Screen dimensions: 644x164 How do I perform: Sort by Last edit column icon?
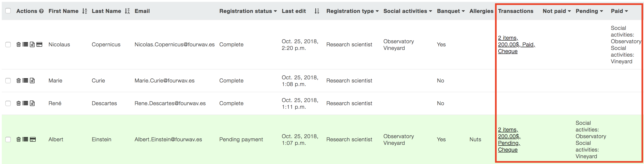click(317, 11)
